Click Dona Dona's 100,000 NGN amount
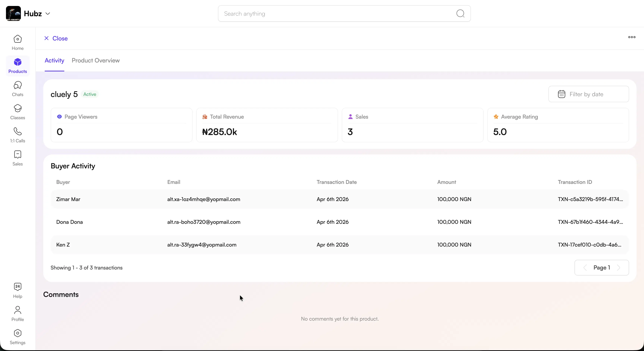644x351 pixels. [x=454, y=222]
